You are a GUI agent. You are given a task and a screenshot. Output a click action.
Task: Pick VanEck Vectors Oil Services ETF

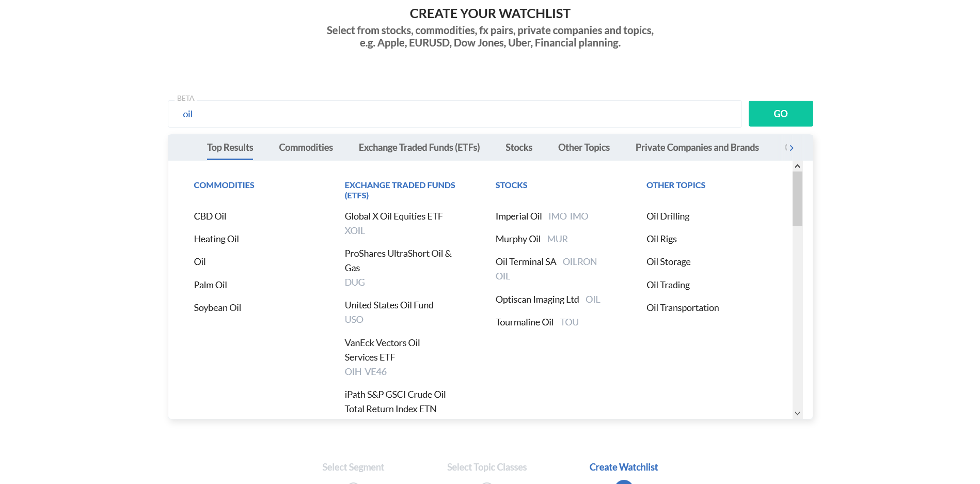click(x=382, y=350)
